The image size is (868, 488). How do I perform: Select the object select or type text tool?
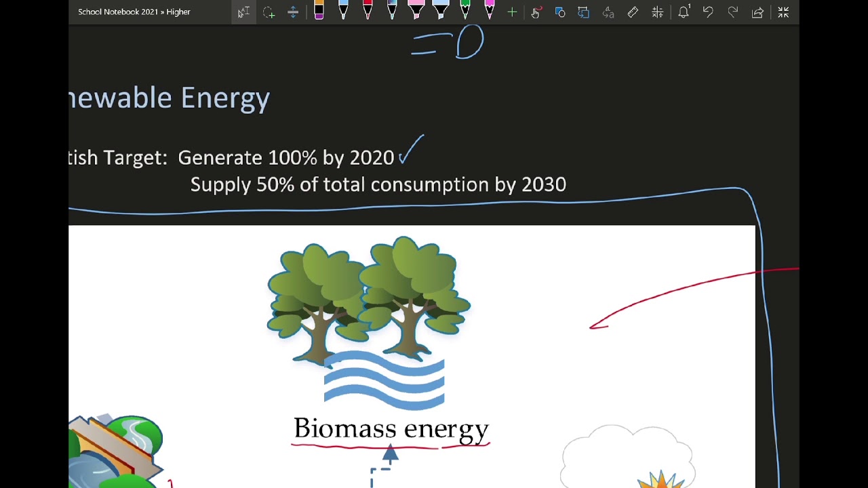pos(243,12)
